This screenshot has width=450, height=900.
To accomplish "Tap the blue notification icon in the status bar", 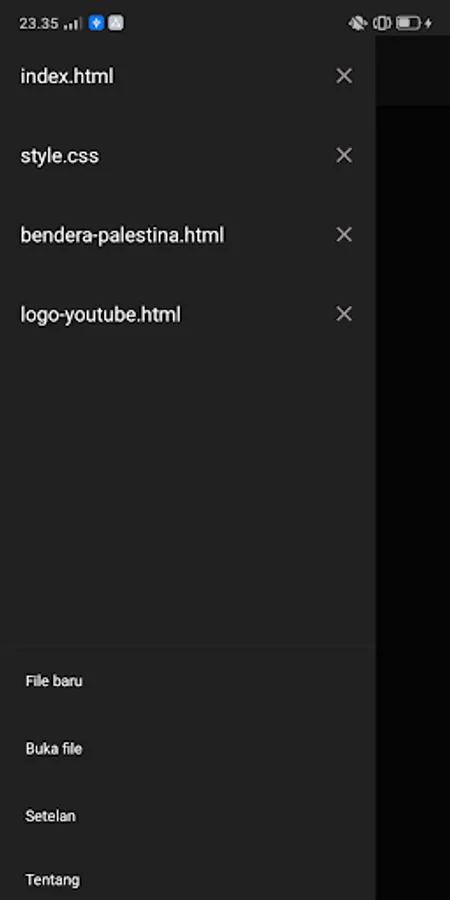I will 96,24.
